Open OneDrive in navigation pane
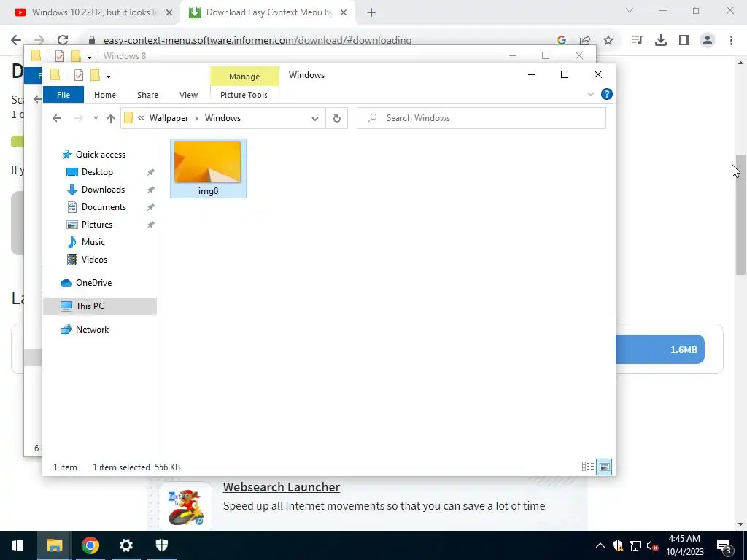Image resolution: width=747 pixels, height=560 pixels. point(93,283)
